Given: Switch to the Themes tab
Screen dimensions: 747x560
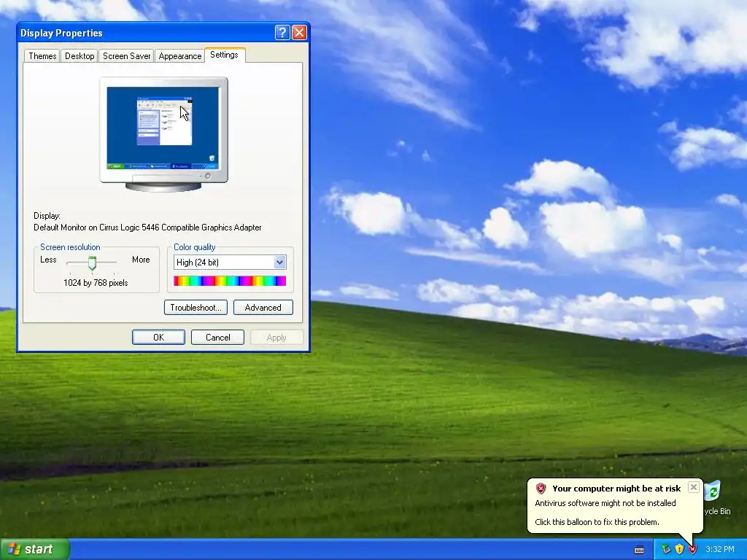Looking at the screenshot, I should coord(42,55).
